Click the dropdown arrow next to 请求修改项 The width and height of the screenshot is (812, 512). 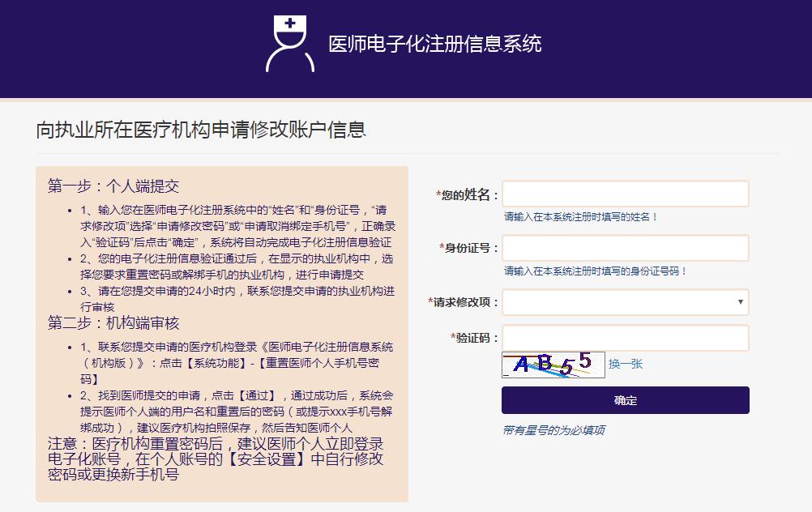coord(739,302)
